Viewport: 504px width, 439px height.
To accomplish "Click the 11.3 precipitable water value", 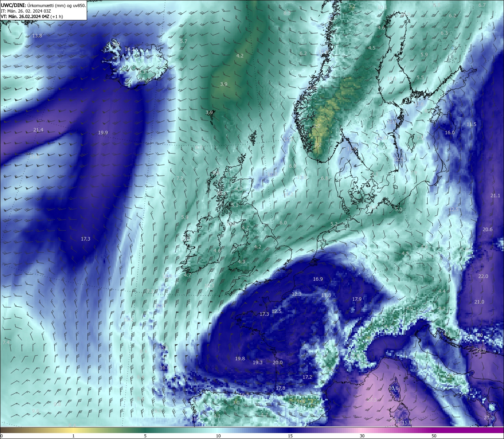I will click(326, 295).
